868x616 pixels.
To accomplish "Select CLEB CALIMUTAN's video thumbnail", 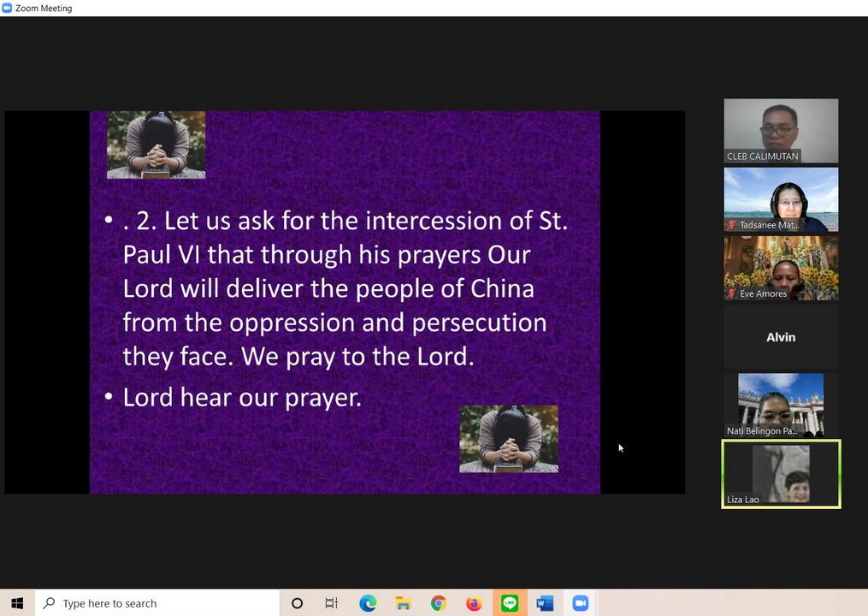I will pyautogui.click(x=781, y=130).
